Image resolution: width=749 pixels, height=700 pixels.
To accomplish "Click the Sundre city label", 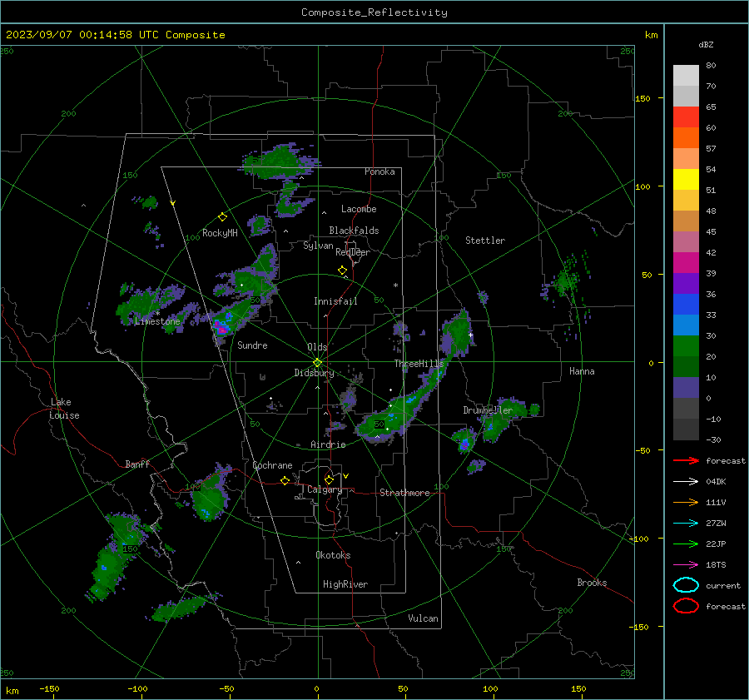I will pos(252,345).
